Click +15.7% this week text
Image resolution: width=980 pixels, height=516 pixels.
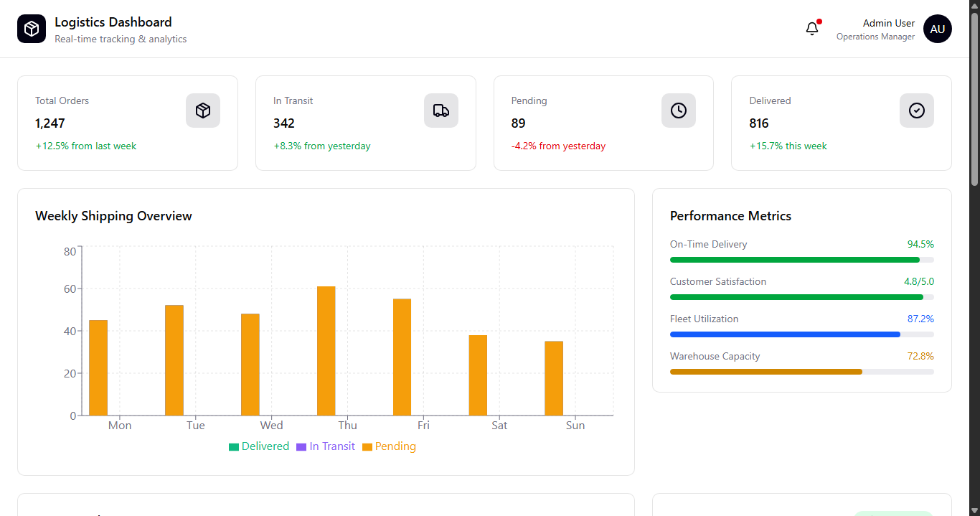point(788,146)
